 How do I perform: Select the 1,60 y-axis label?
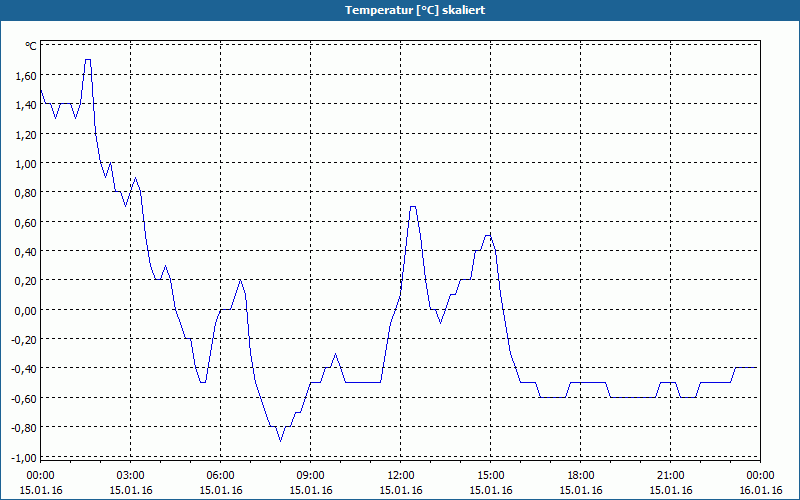point(27,75)
